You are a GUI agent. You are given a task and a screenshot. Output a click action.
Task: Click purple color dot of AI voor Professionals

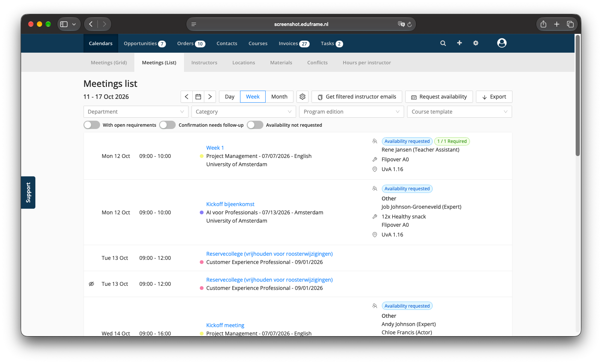tap(202, 212)
